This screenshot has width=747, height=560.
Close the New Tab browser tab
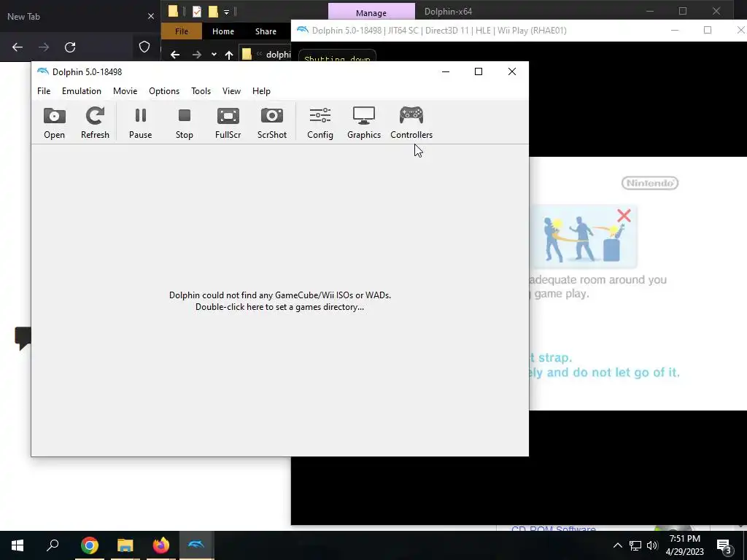pyautogui.click(x=151, y=16)
